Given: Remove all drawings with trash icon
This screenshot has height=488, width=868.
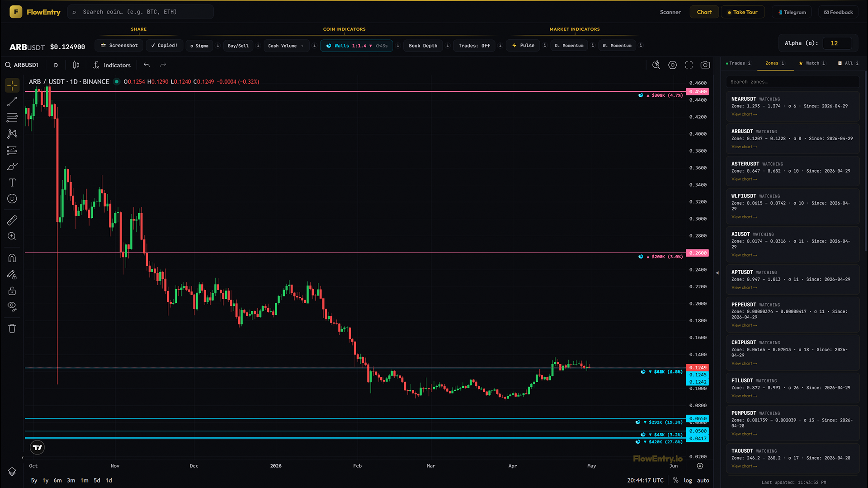Looking at the screenshot, I should 12,328.
